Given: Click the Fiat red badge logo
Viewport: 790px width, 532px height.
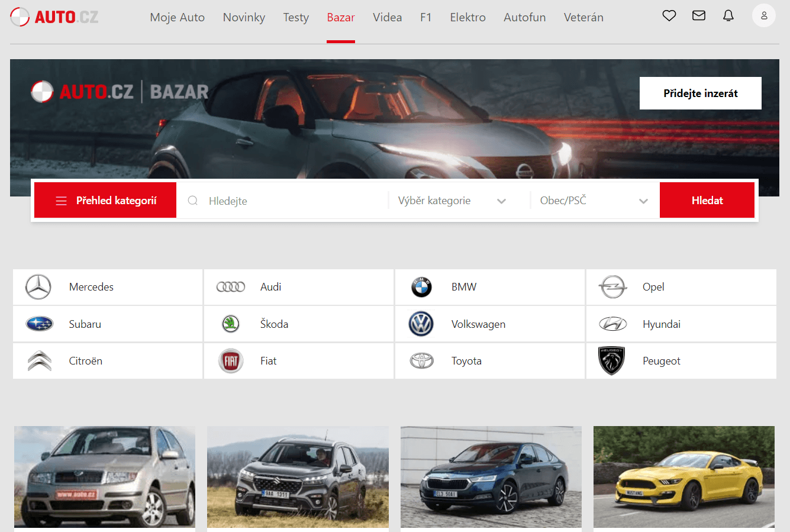Looking at the screenshot, I should click(231, 360).
